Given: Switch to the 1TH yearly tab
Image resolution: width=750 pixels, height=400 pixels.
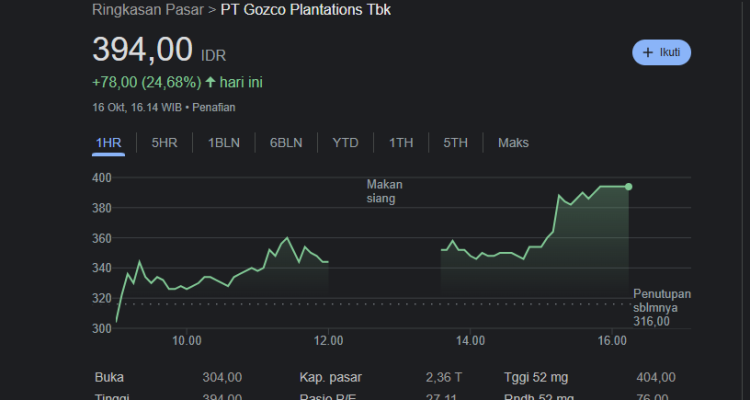Looking at the screenshot, I should pyautogui.click(x=401, y=143).
